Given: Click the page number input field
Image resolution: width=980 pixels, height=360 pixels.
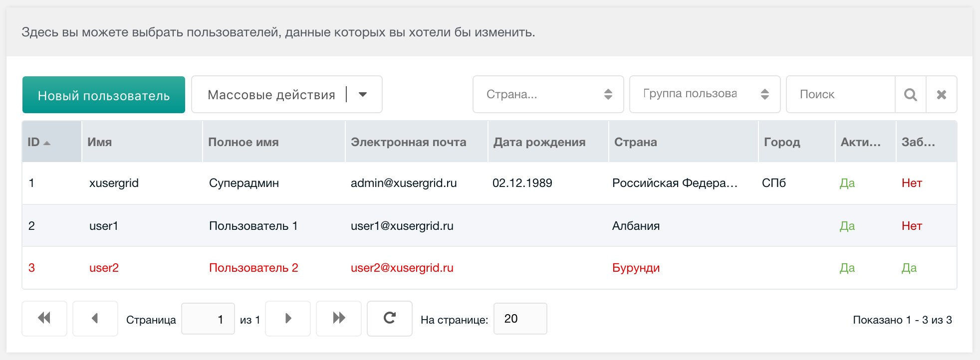Looking at the screenshot, I should point(208,319).
